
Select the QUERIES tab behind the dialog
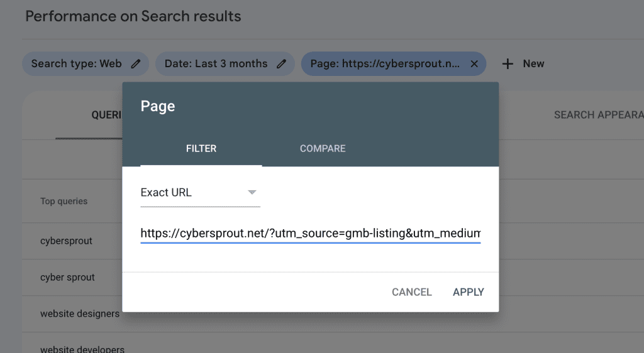point(106,115)
